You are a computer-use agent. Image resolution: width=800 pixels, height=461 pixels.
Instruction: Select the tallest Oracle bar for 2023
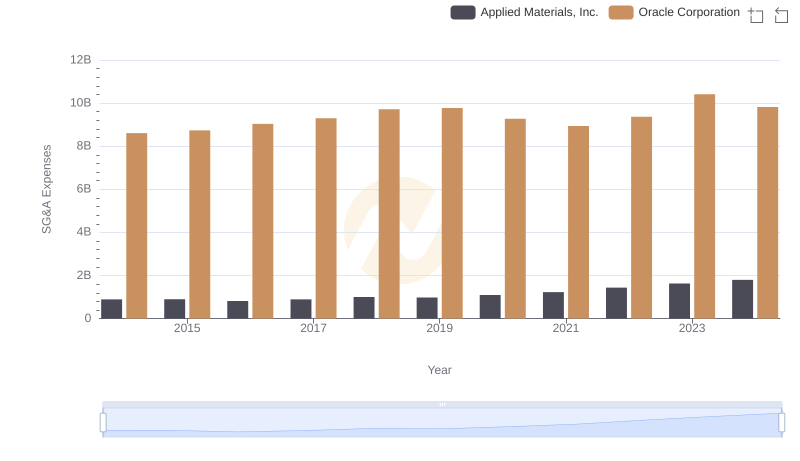pos(704,206)
